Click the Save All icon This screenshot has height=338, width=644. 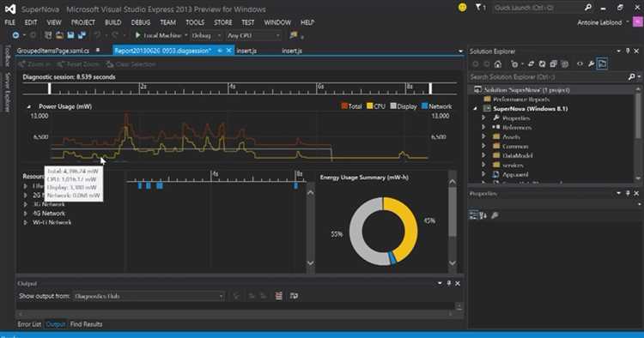[x=82, y=36]
